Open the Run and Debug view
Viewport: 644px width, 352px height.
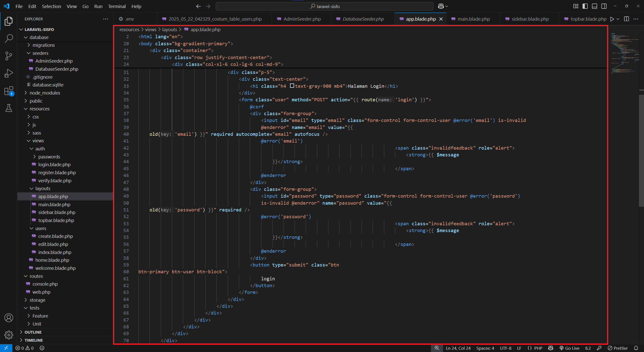click(9, 73)
